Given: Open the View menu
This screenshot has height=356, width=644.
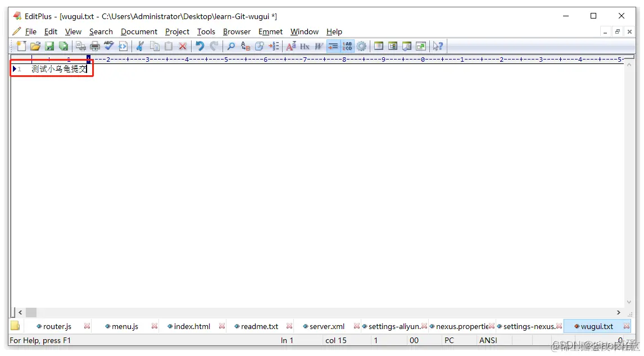Looking at the screenshot, I should (x=73, y=31).
